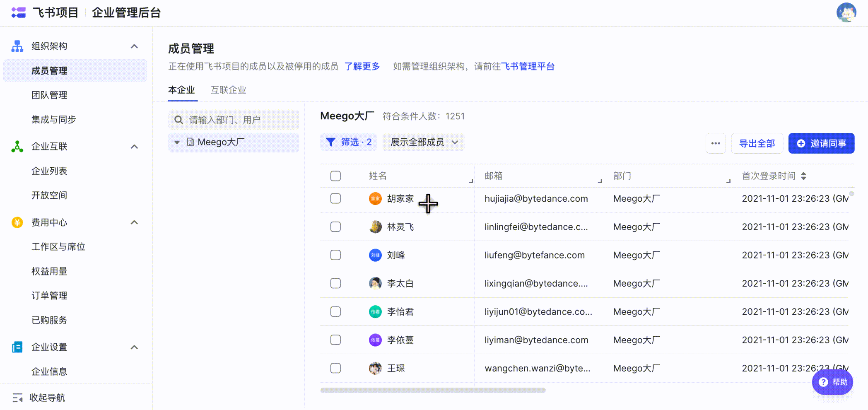Viewport: 868px width, 410px height.
Task: Click the organization structure icon
Action: [17, 46]
